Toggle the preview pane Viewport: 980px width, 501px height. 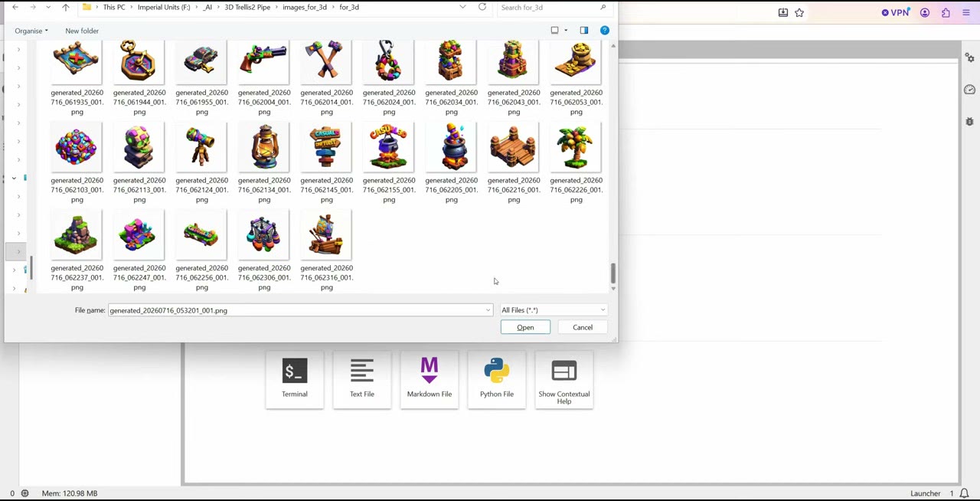click(x=584, y=31)
